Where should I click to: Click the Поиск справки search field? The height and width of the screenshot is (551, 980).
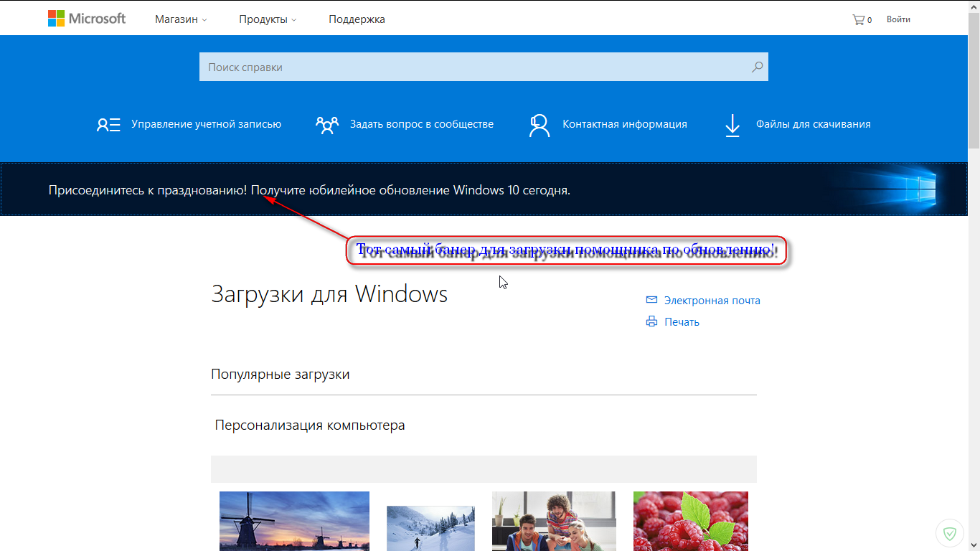tap(484, 67)
